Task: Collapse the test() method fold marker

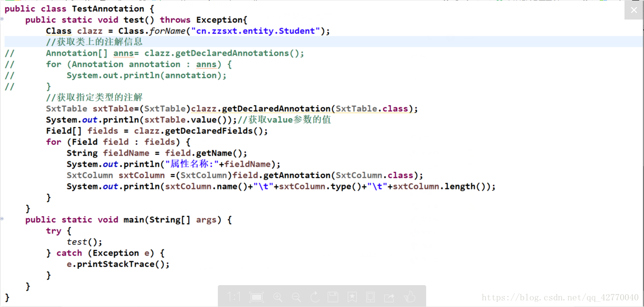Action: (x=2, y=19)
